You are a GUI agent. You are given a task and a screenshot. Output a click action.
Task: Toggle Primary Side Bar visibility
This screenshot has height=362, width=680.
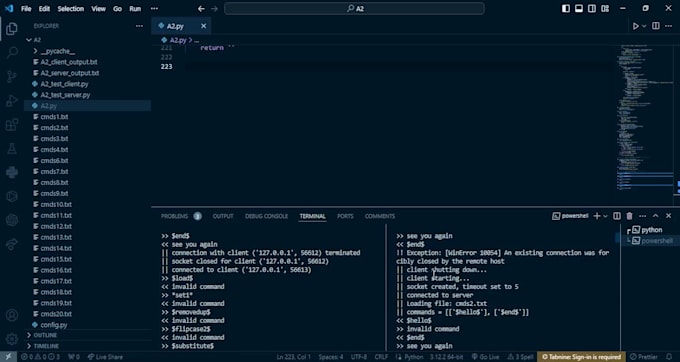[x=566, y=9]
